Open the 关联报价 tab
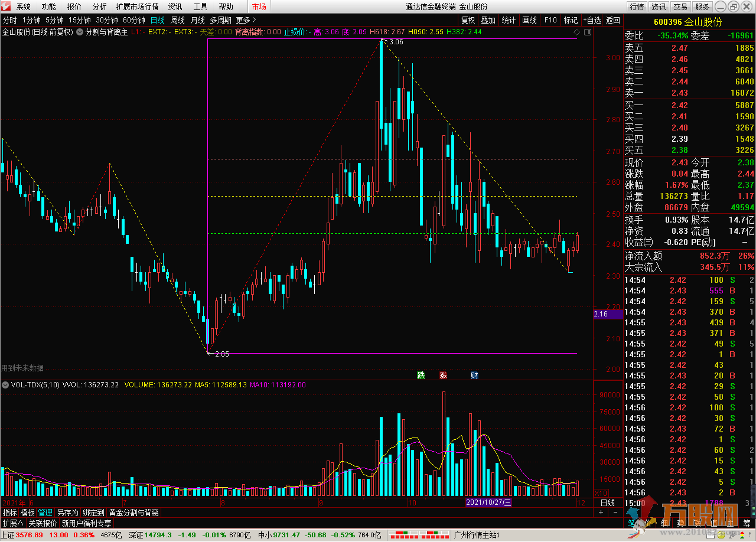 [43, 523]
